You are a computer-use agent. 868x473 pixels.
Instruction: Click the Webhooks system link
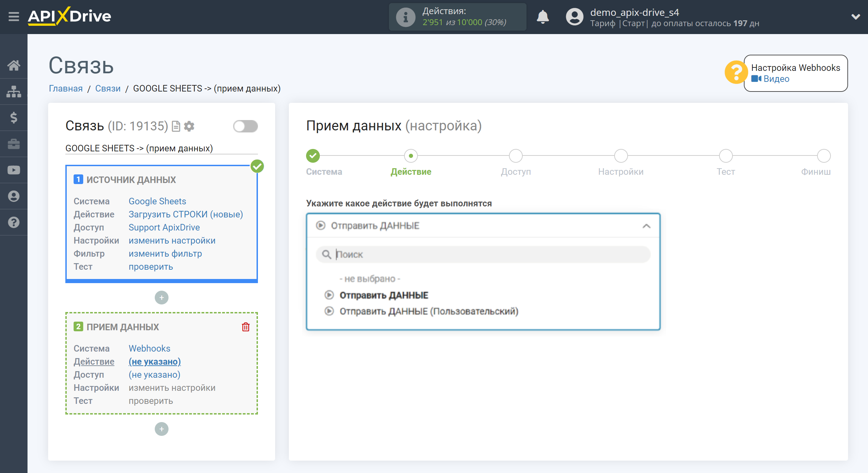149,348
